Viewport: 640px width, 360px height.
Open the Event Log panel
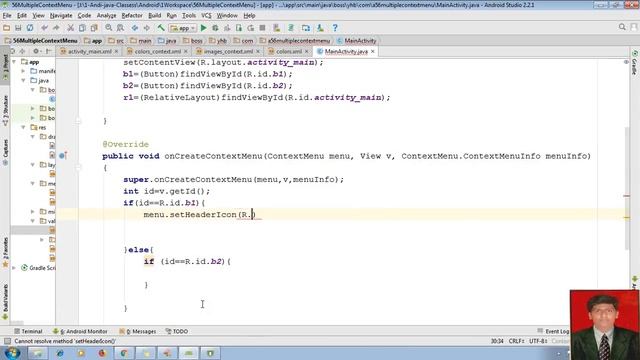point(553,331)
